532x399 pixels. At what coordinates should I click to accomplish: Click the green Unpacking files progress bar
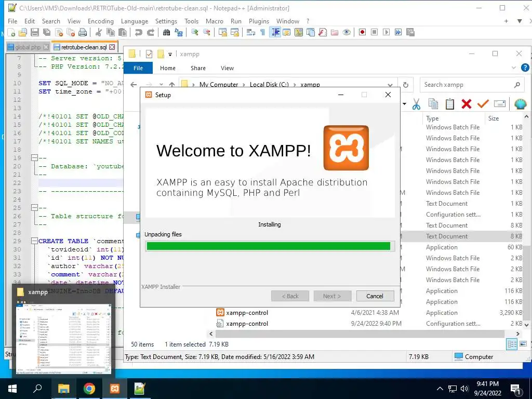click(x=270, y=246)
